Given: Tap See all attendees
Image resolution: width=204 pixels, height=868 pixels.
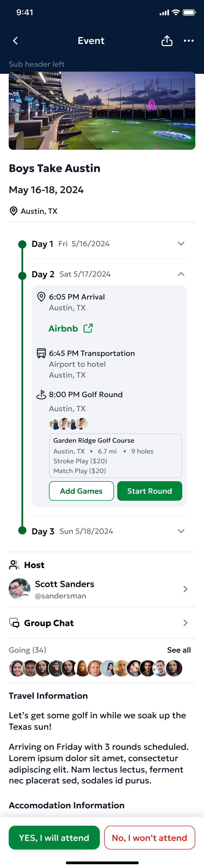Looking at the screenshot, I should 179,650.
